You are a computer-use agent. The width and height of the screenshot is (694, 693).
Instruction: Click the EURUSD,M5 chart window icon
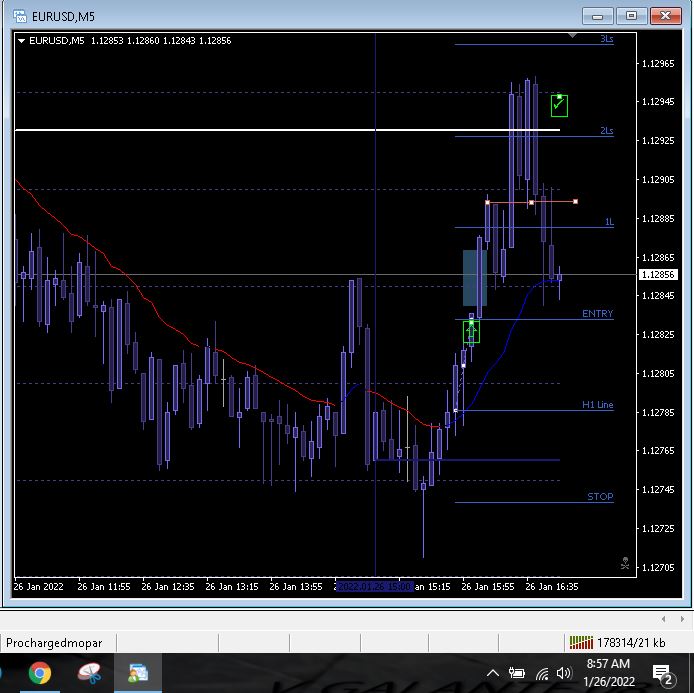click(x=20, y=16)
